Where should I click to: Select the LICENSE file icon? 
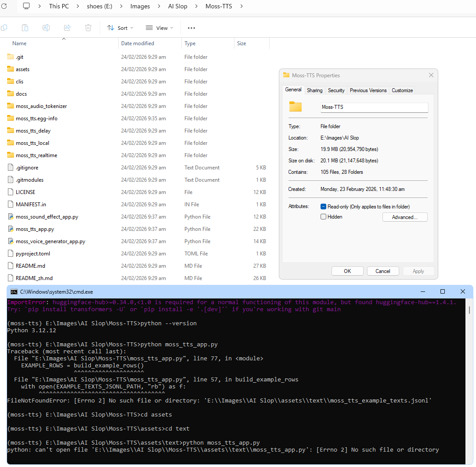click(11, 192)
